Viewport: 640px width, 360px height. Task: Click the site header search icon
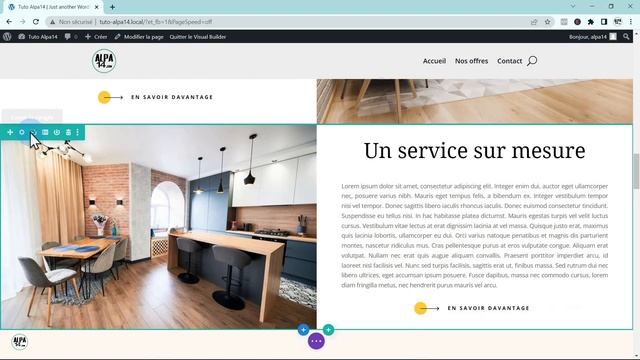[x=532, y=61]
